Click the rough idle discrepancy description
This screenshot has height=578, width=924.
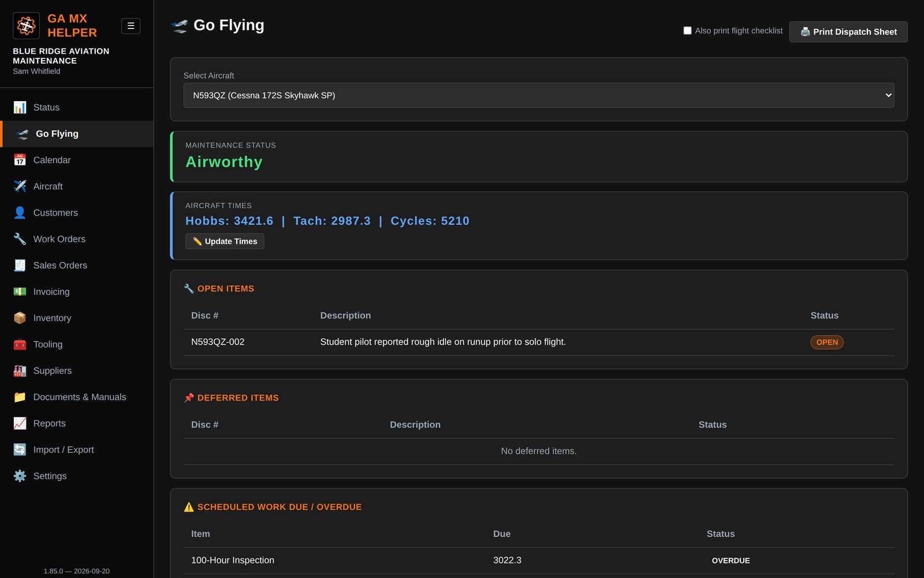[x=443, y=342]
